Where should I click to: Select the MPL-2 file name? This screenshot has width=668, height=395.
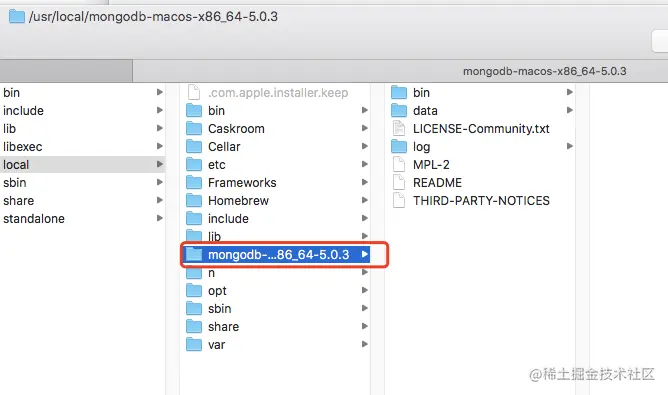pos(431,164)
